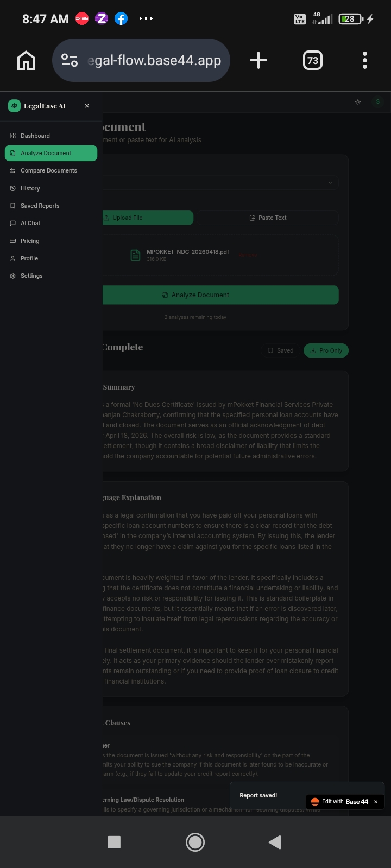Image resolution: width=391 pixels, height=868 pixels.
Task: Close the LegalEase AI sidebar
Action: pyautogui.click(x=87, y=106)
